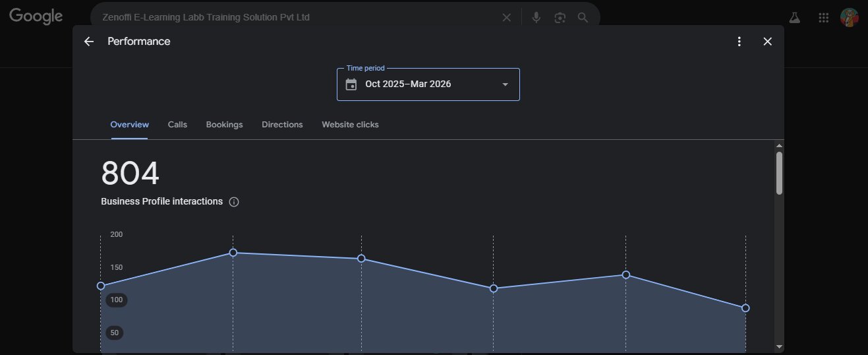Switch to the Calls tab

pos(177,125)
